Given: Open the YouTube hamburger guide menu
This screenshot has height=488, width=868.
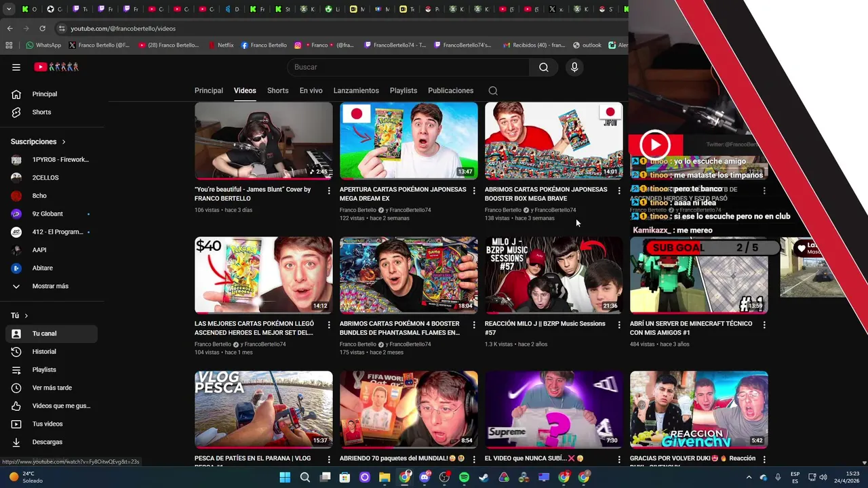Looking at the screenshot, I should 16,67.
